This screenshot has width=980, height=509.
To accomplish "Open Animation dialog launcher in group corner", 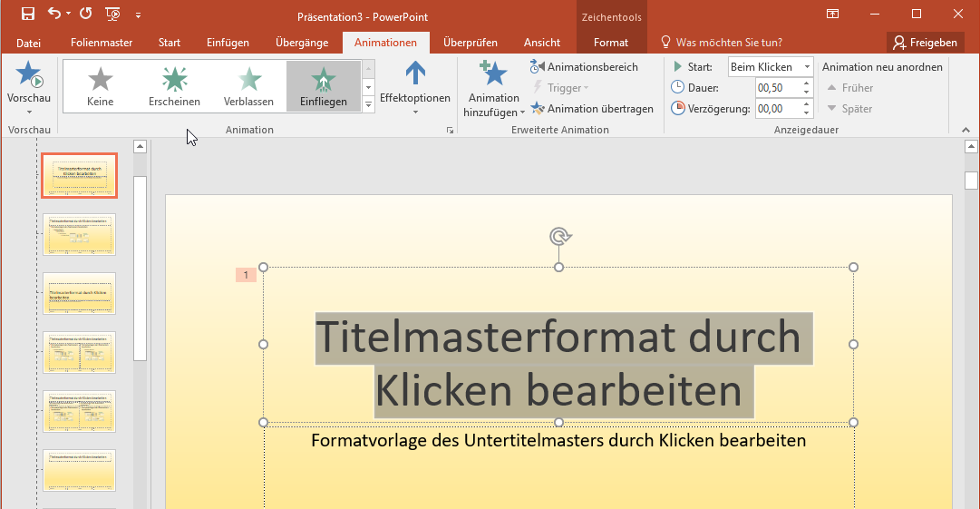I will tap(450, 131).
